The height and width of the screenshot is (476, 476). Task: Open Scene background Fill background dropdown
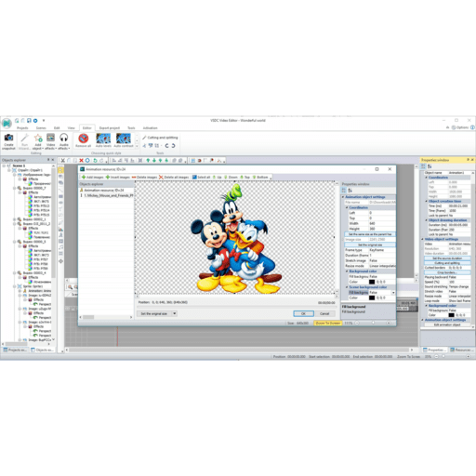tap(393, 293)
